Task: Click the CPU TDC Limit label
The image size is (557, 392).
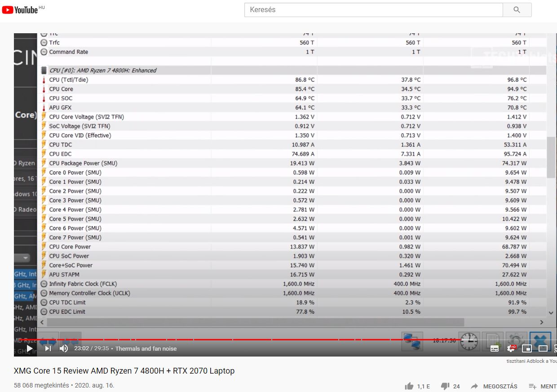Action: tap(67, 302)
